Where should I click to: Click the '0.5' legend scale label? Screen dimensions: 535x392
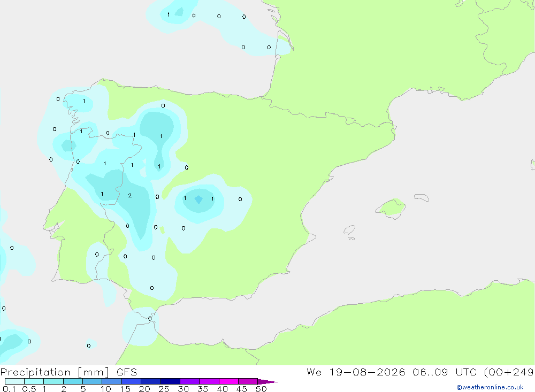tap(29, 389)
